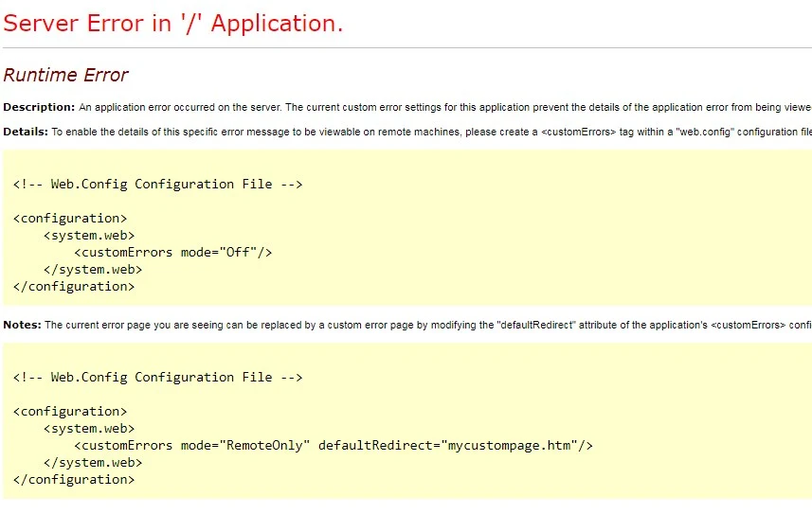Click the bold "Description:" label
The height and width of the screenshot is (514, 812).
pyautogui.click(x=39, y=107)
